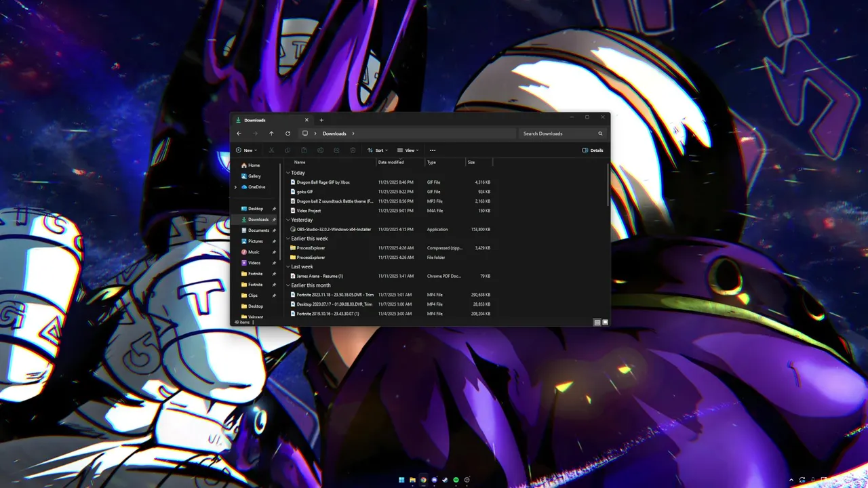The width and height of the screenshot is (868, 488).
Task: Click the forward navigation arrow
Action: click(x=255, y=134)
